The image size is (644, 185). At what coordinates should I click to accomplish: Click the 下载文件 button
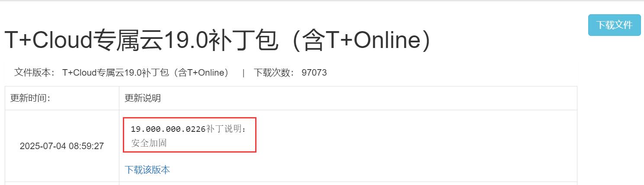click(x=614, y=25)
